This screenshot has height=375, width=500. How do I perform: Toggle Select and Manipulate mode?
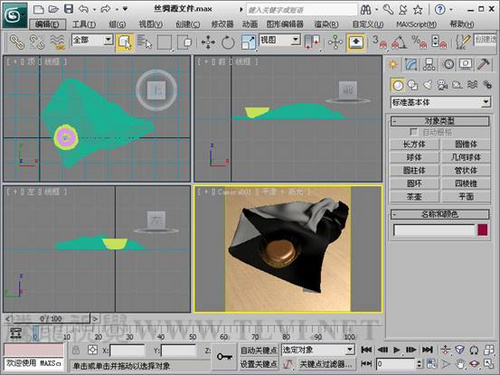335,43
